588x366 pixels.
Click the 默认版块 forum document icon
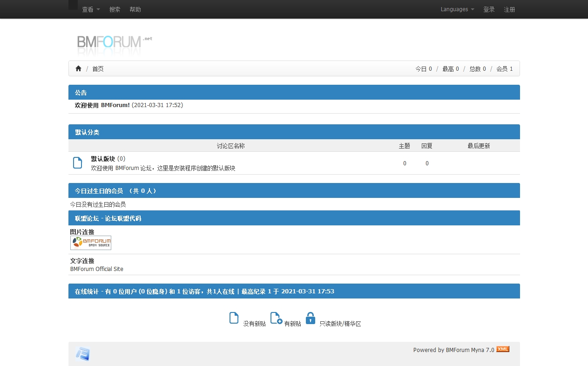click(78, 163)
